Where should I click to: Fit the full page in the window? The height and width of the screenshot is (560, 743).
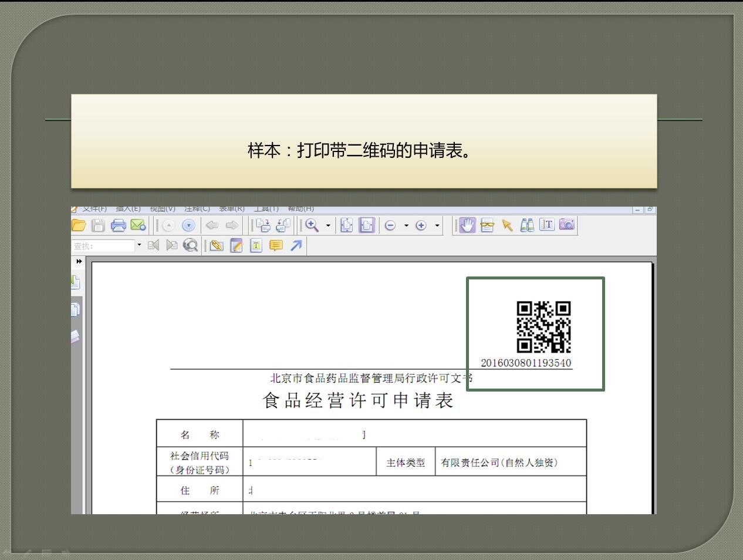click(347, 225)
